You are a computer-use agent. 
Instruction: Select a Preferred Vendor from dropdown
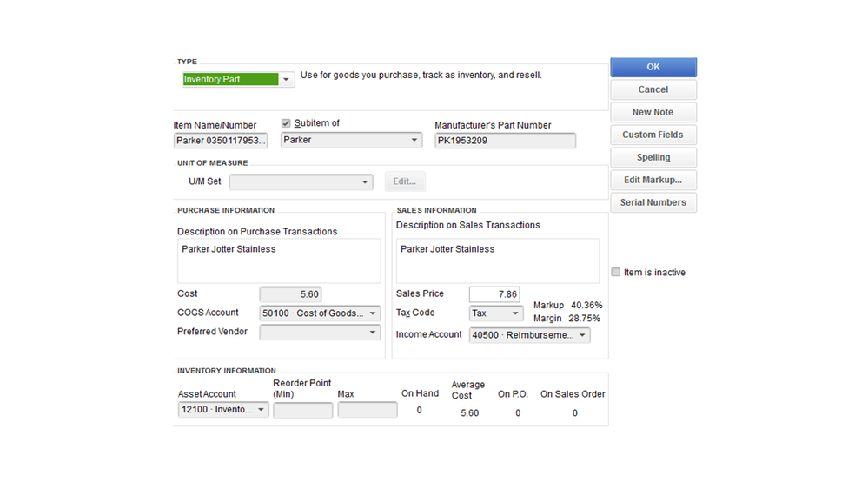click(x=373, y=332)
